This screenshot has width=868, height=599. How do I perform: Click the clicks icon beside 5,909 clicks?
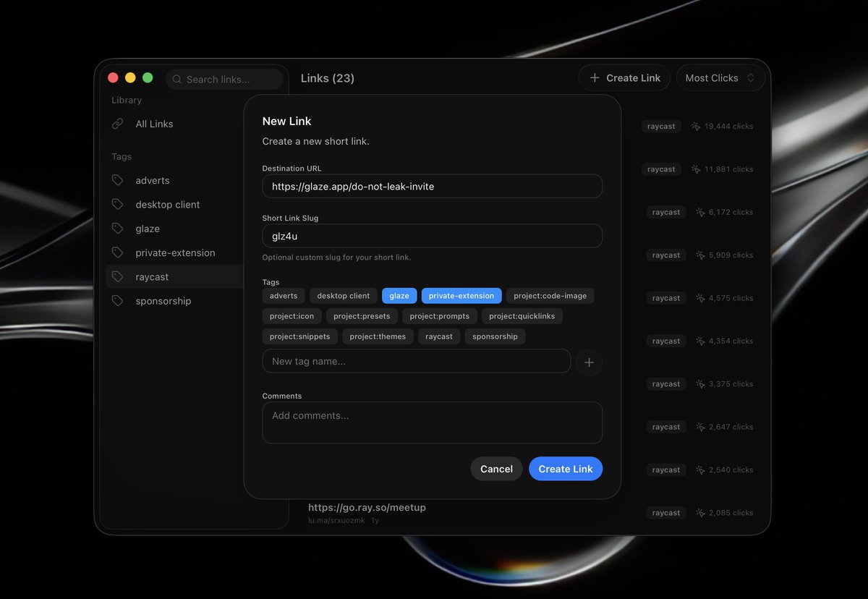tap(700, 255)
